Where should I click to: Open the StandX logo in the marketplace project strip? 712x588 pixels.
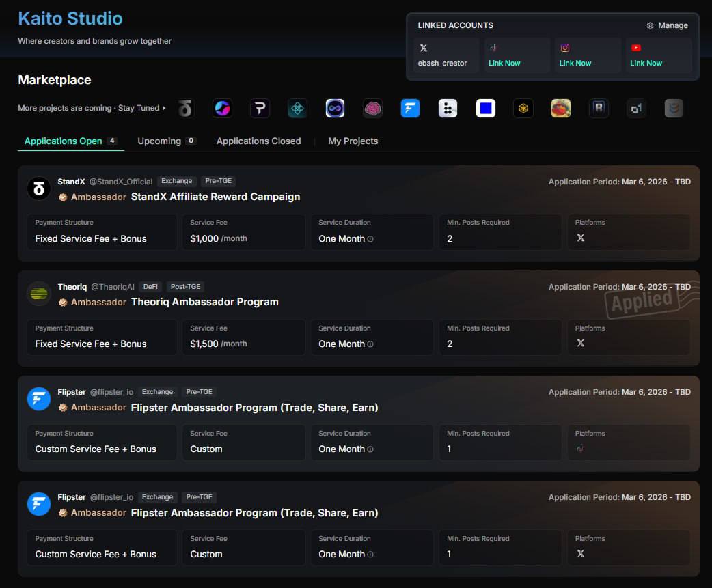pyautogui.click(x=184, y=109)
